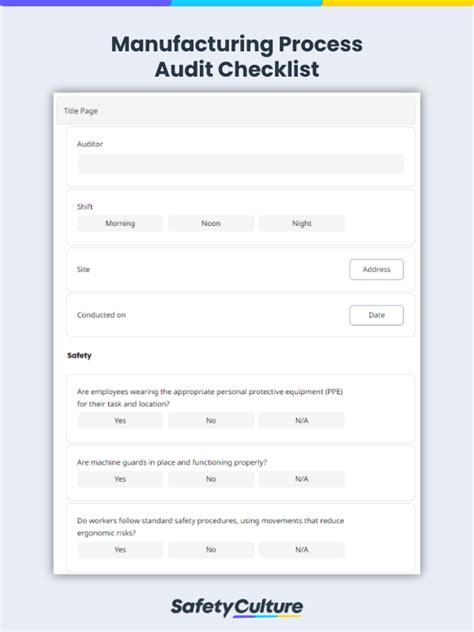Answer No to the PPE question
The image size is (474, 632).
[211, 420]
